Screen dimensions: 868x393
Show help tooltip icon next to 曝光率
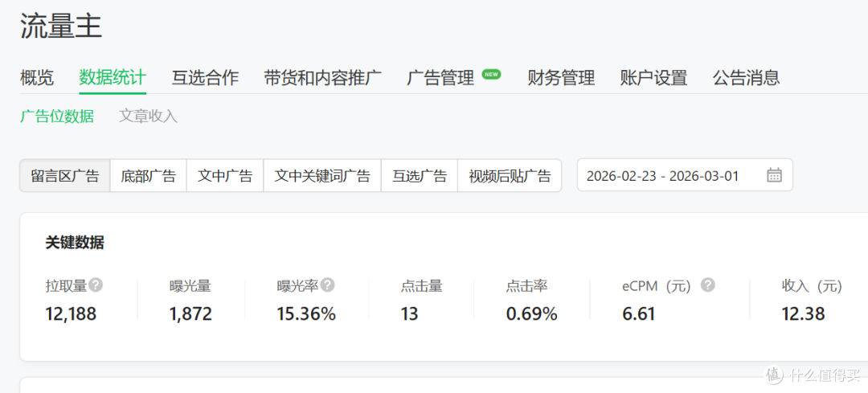pyautogui.click(x=328, y=285)
